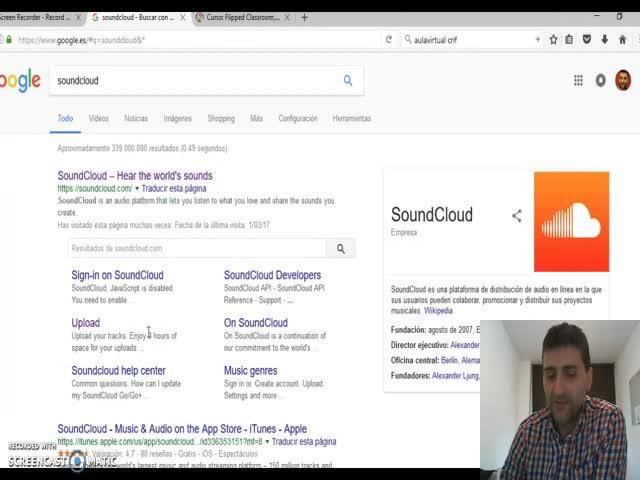
Task: Open 'SoundCloud – Hear the world's sounds' result
Action: (x=135, y=176)
